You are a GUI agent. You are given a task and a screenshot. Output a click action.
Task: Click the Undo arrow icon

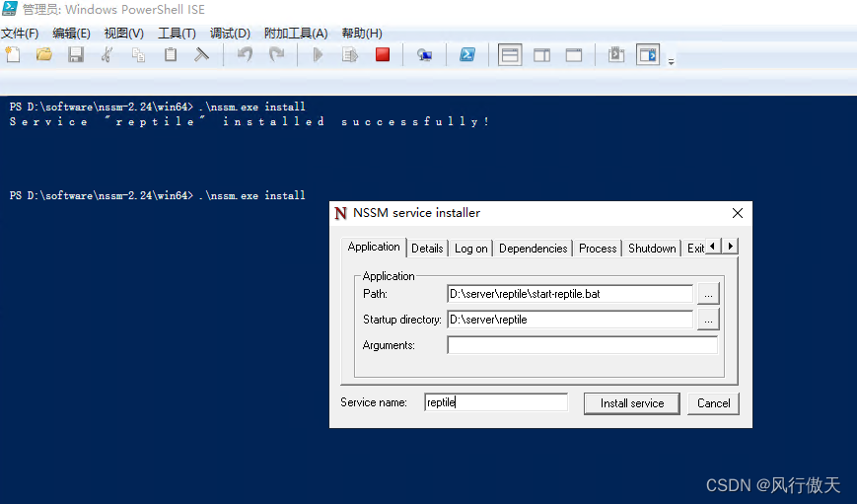tap(245, 54)
